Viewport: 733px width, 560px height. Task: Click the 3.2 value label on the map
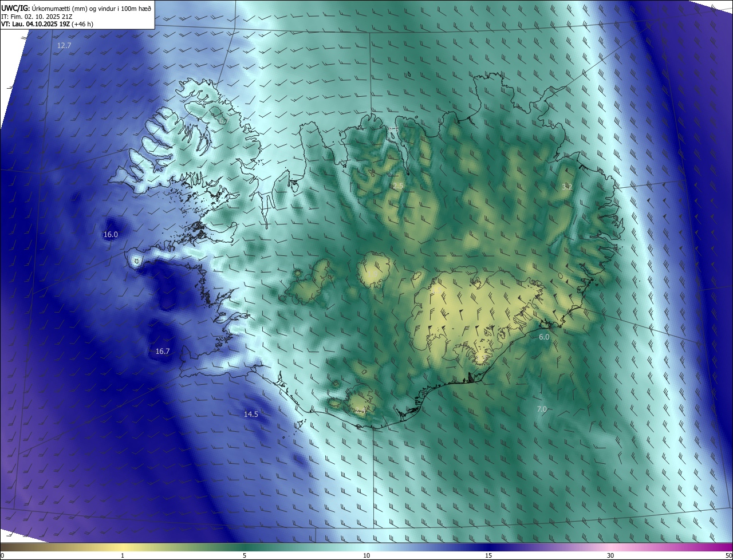coord(568,187)
